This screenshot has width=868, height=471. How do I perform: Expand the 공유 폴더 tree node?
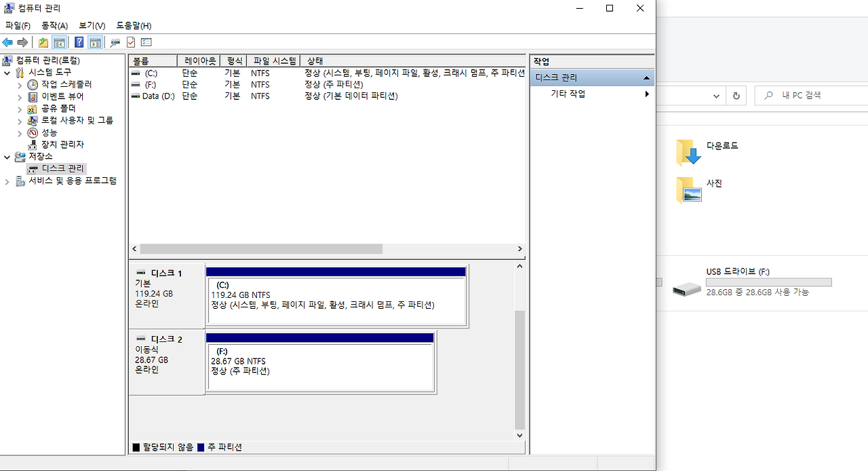click(20, 109)
